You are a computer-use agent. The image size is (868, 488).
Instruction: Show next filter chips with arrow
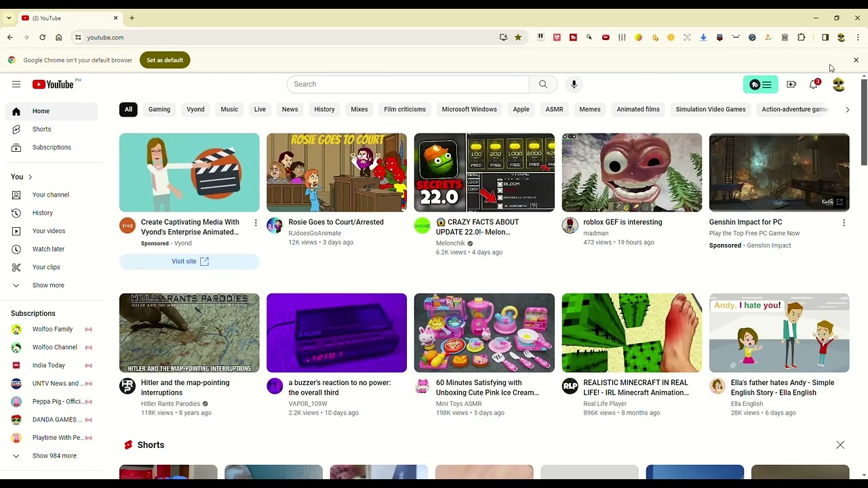point(847,109)
